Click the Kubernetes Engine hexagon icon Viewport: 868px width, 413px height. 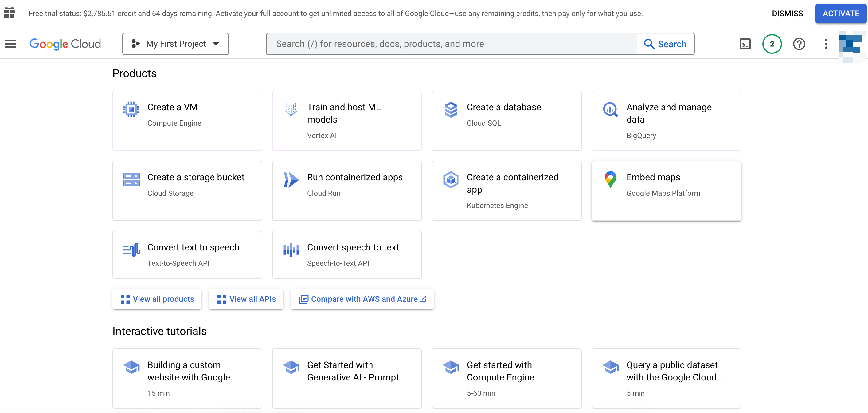[451, 179]
